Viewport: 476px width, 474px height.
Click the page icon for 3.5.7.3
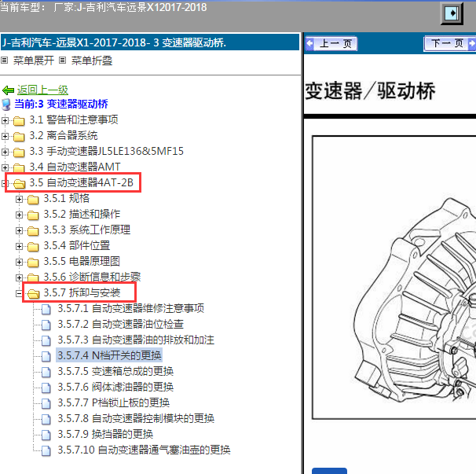coord(46,340)
